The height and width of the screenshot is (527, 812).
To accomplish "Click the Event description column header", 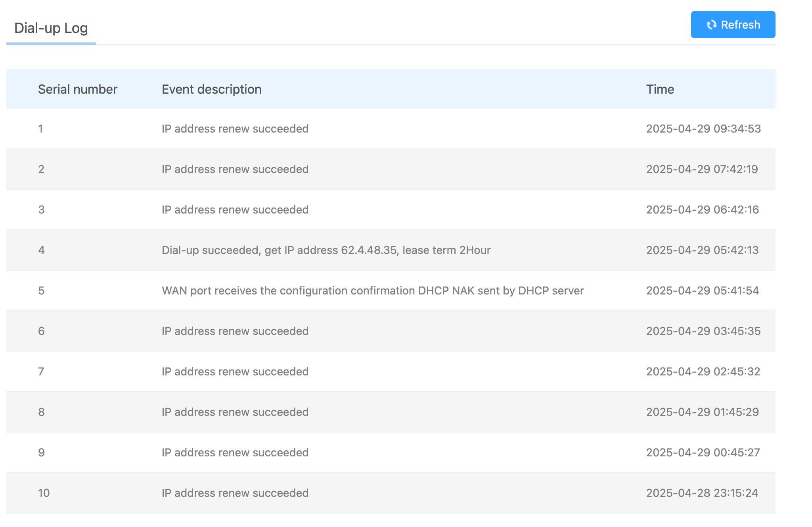I will click(x=211, y=89).
